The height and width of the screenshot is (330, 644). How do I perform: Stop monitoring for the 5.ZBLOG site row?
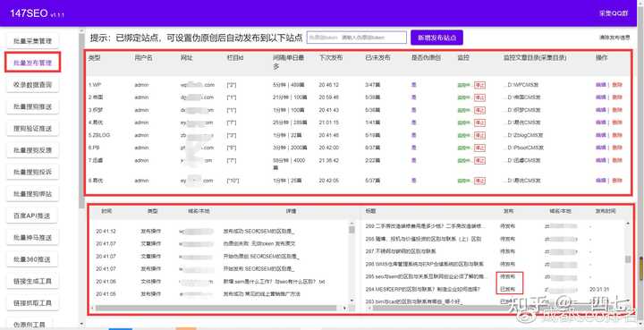click(x=479, y=135)
